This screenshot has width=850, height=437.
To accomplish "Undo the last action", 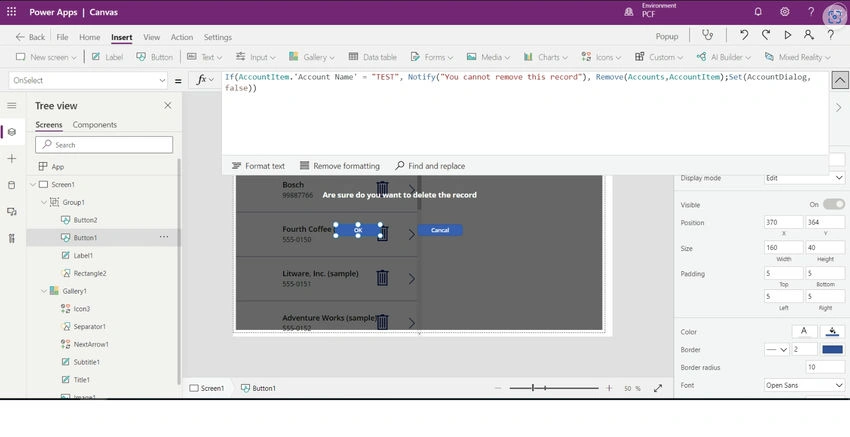I will 744,35.
